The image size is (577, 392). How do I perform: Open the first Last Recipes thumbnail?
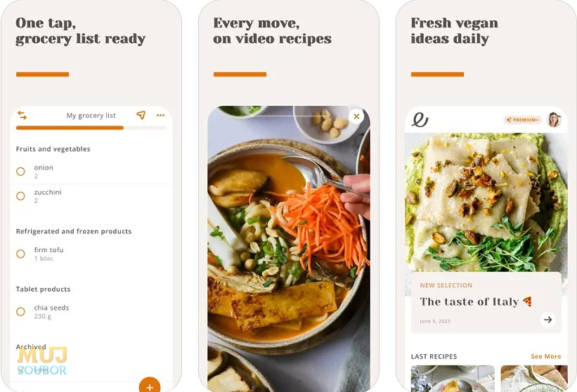pos(453,379)
